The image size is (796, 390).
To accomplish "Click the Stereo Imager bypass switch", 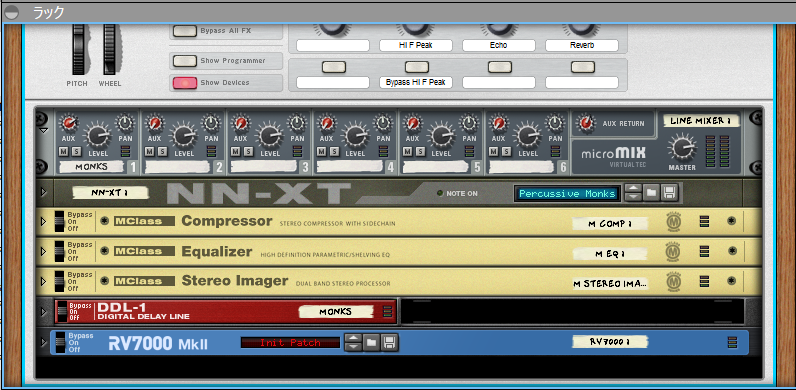I will tap(60, 281).
